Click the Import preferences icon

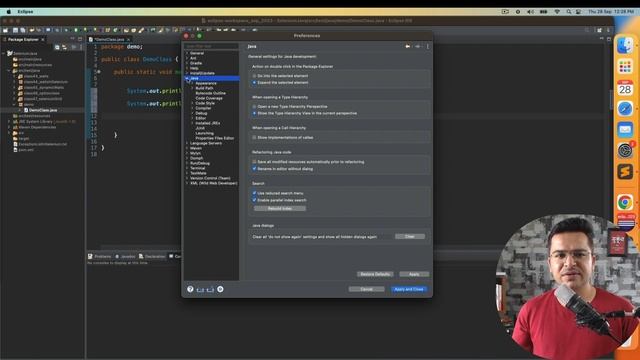tap(200, 289)
